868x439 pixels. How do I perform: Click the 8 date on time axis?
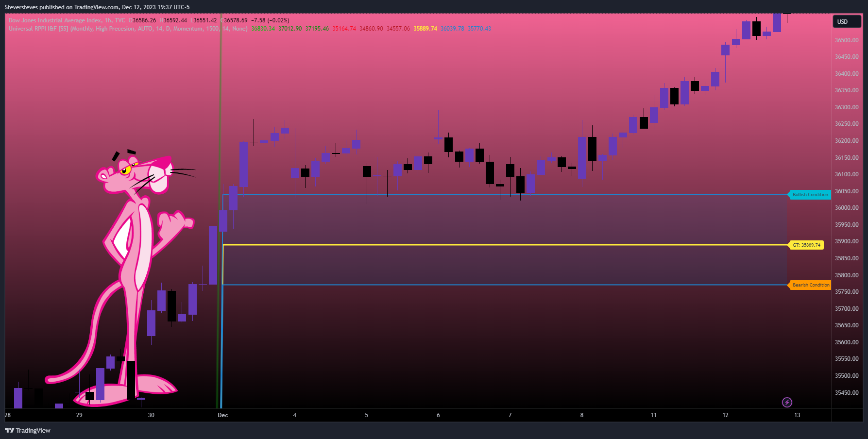(582, 415)
